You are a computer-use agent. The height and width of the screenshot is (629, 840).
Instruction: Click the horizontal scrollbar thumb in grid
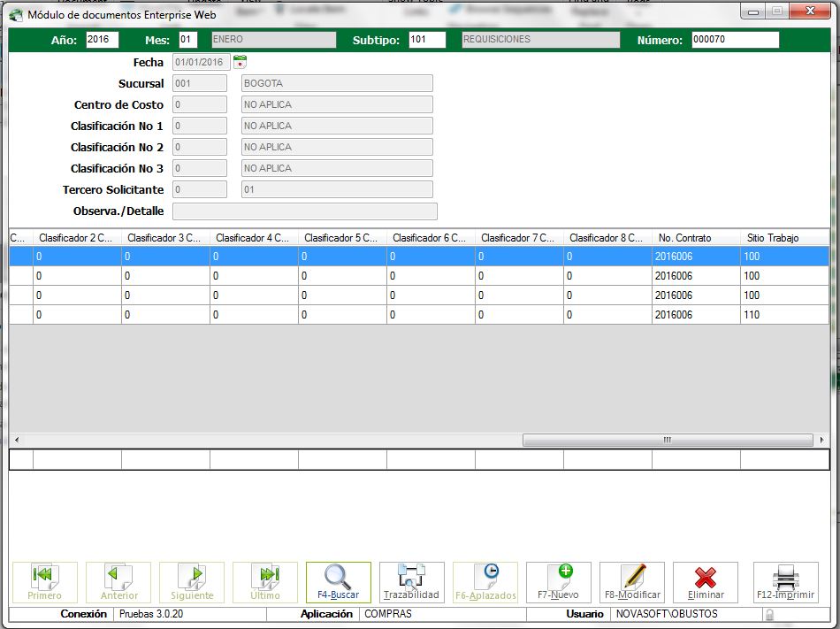tap(667, 440)
